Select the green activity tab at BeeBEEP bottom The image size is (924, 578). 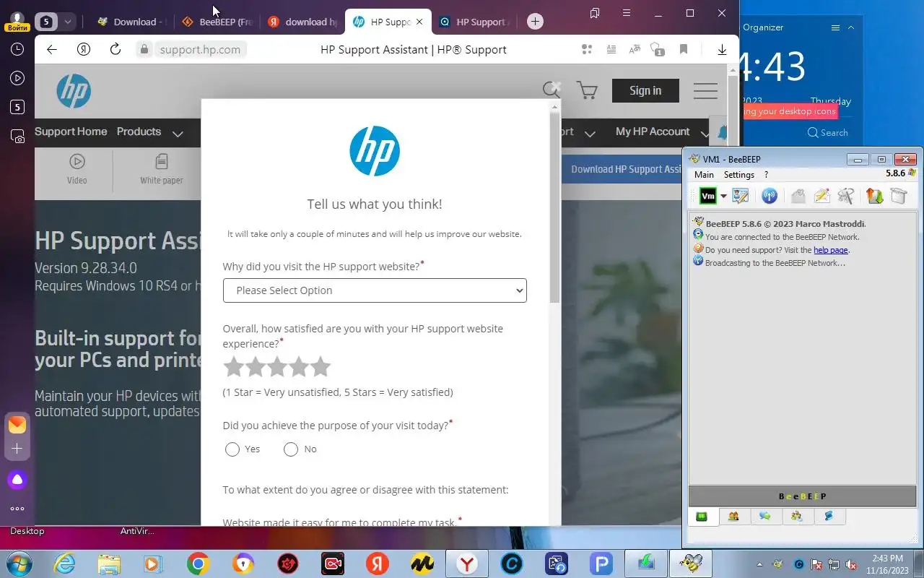click(702, 517)
